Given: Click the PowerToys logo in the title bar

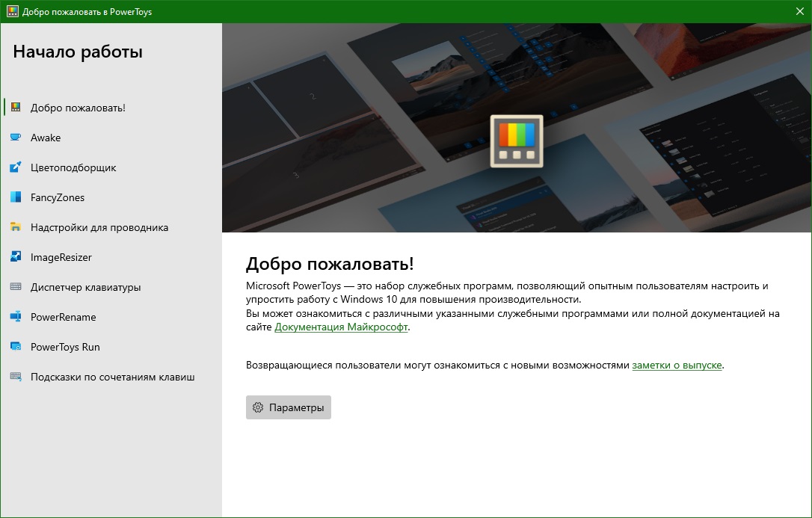Looking at the screenshot, I should coord(12,11).
